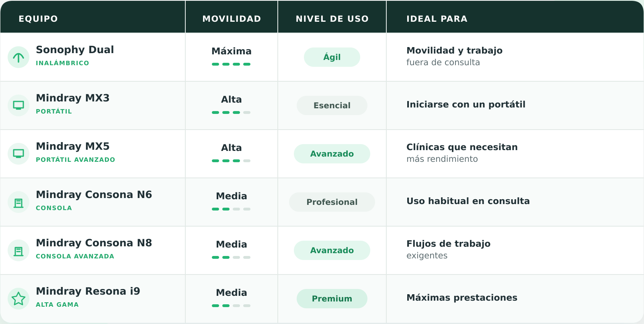The width and height of the screenshot is (644, 324).
Task: Click the Resona i9 star icon
Action: tap(18, 299)
